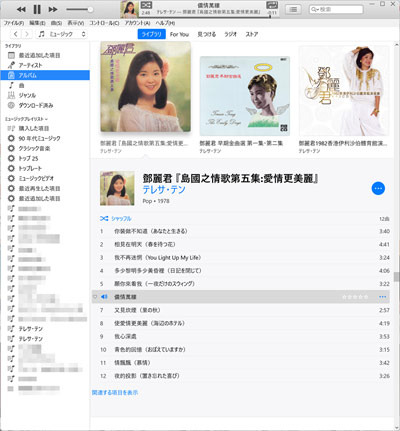Select the 鄧麗君1982香港伊利沙伯體育館 album cover

[x=344, y=91]
